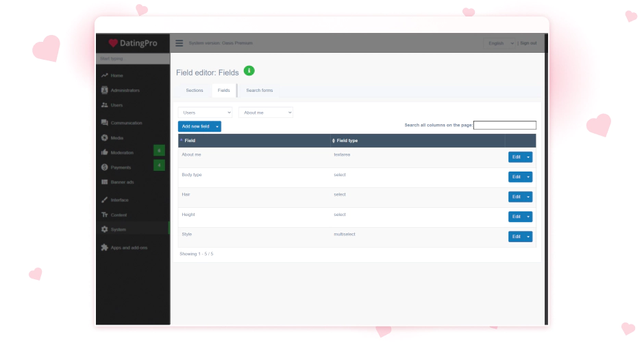Switch to the Search forms tab
The image size is (644, 343).
click(259, 91)
